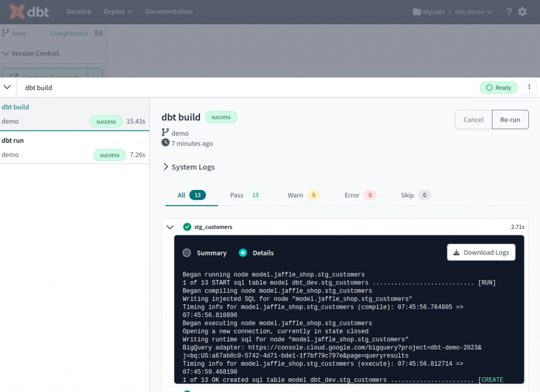
Task: Collapse the command drawer chevron beside dbt build
Action: [x=7, y=87]
